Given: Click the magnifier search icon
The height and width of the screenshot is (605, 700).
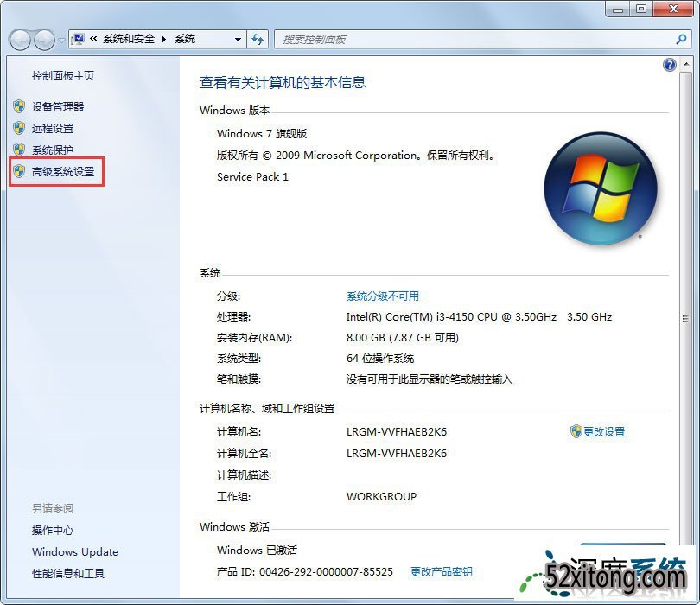Looking at the screenshot, I should tap(681, 39).
